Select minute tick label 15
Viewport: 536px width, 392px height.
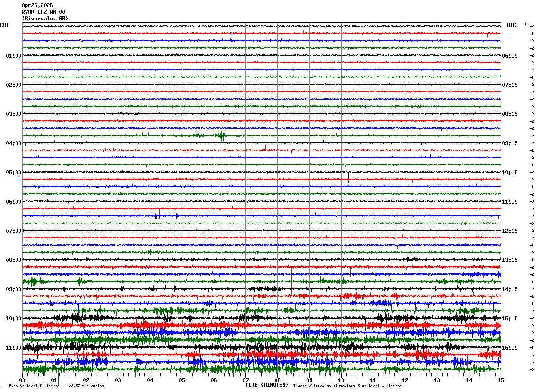[x=501, y=380]
